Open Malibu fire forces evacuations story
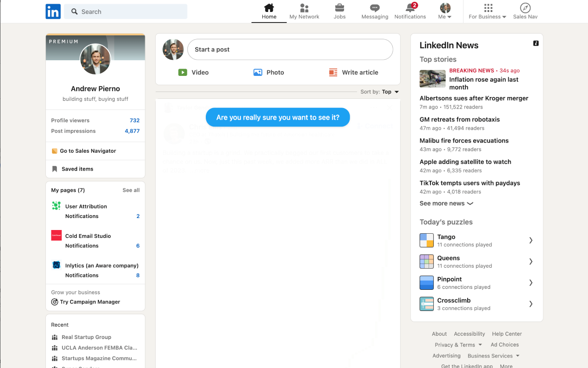This screenshot has height=368, width=588. 464,141
